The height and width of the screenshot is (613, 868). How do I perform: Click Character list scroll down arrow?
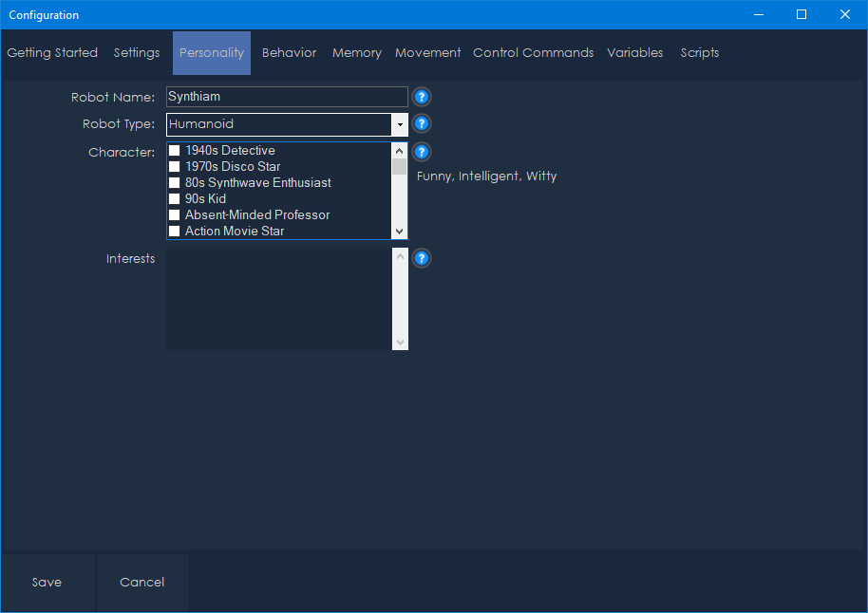point(399,231)
